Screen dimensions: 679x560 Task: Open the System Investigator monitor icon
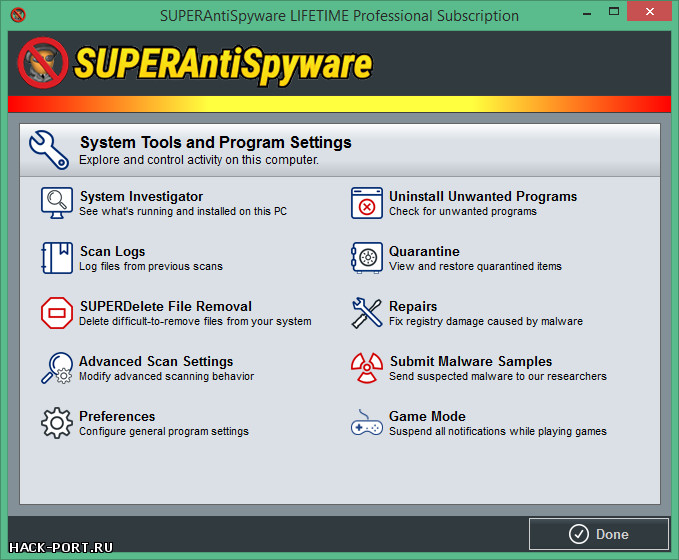tap(57, 203)
